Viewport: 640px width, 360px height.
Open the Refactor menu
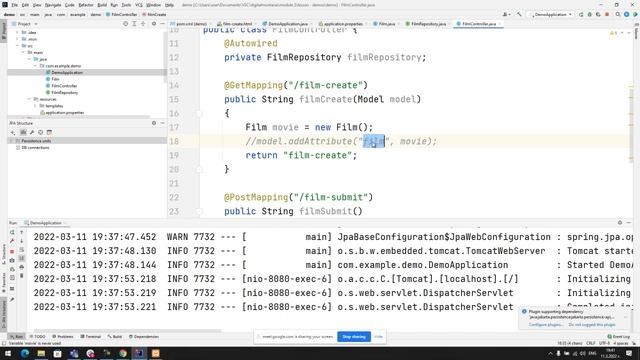tap(86, 5)
